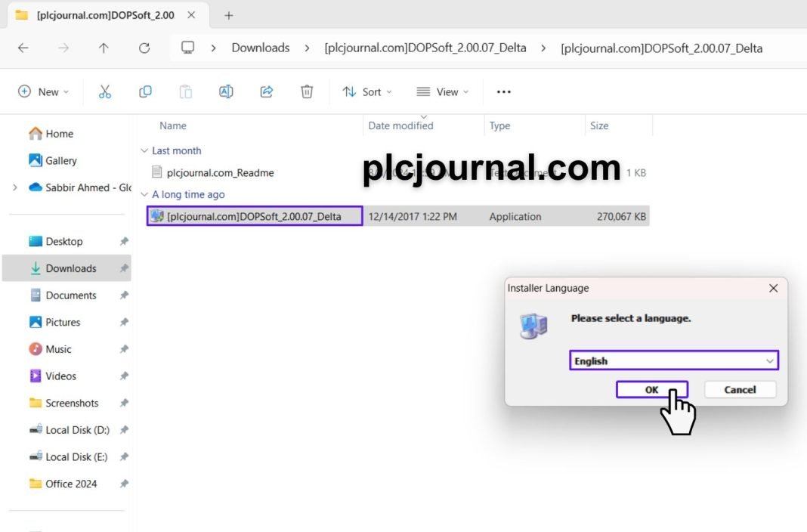Viewport: 807px width, 532px height.
Task: Click the Share icon in toolbar
Action: [x=266, y=91]
